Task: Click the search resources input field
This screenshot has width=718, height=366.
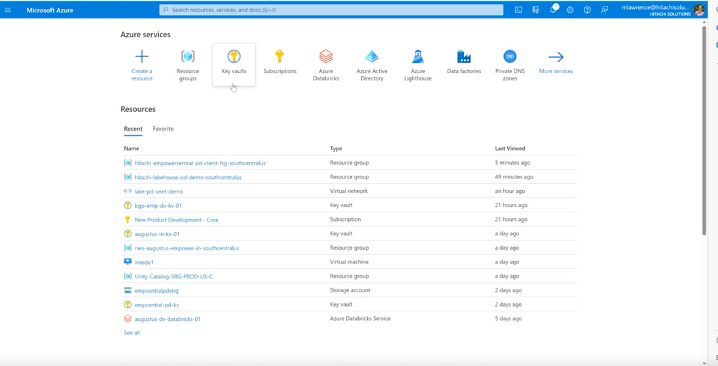Action: pos(331,10)
